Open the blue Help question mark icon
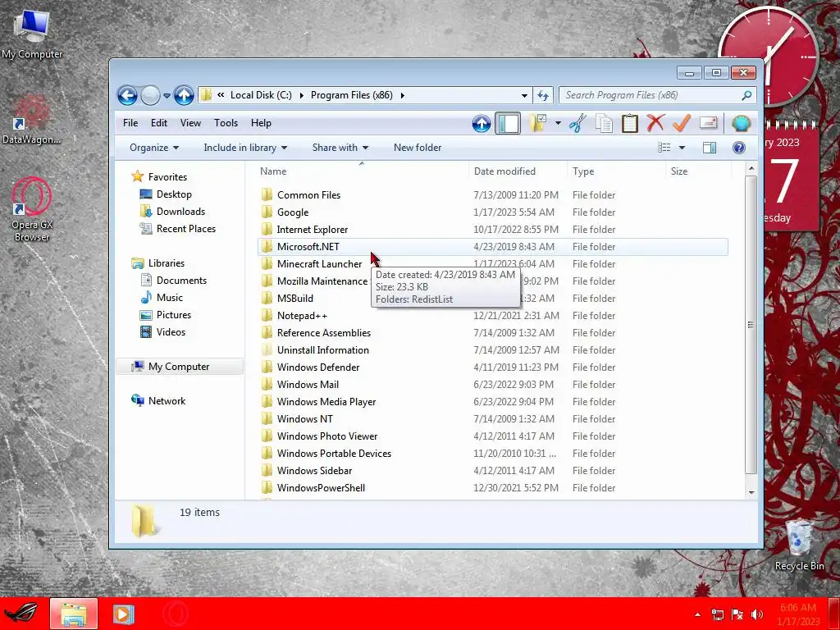The width and height of the screenshot is (840, 630). click(739, 148)
